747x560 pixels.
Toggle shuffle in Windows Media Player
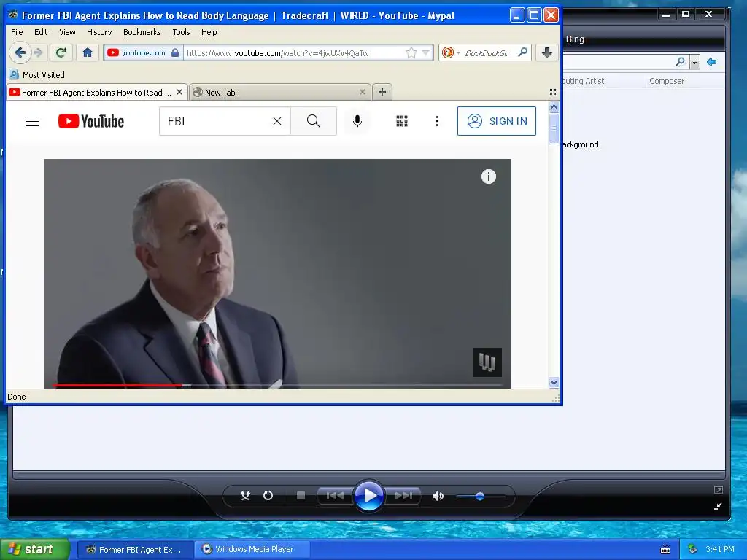(245, 496)
